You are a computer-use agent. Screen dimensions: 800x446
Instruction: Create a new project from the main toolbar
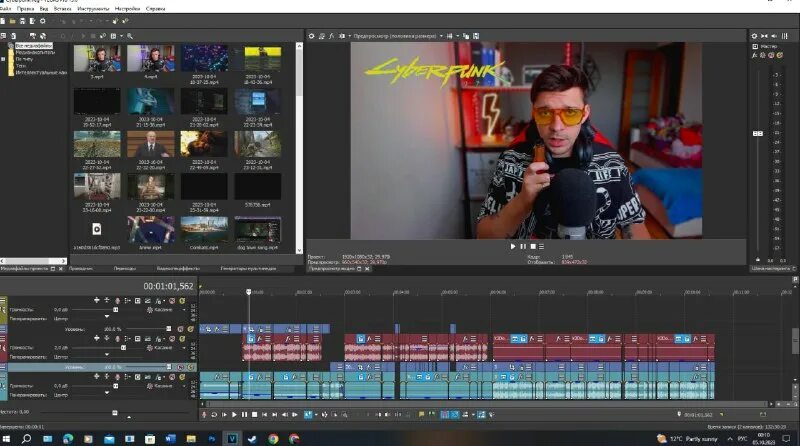click(x=3, y=21)
